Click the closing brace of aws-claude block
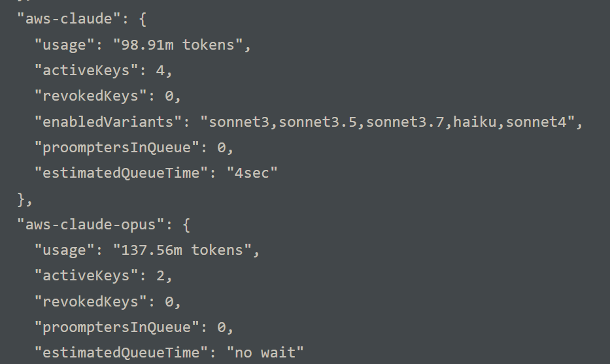 coord(22,199)
